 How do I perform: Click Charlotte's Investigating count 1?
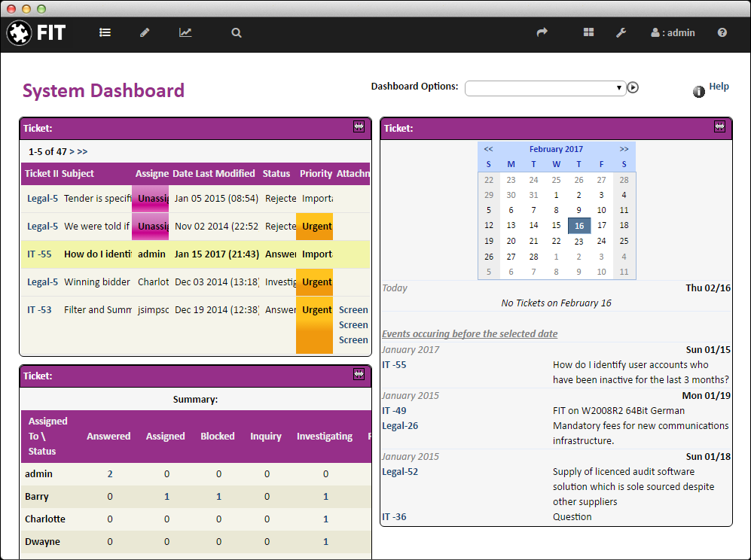[325, 519]
